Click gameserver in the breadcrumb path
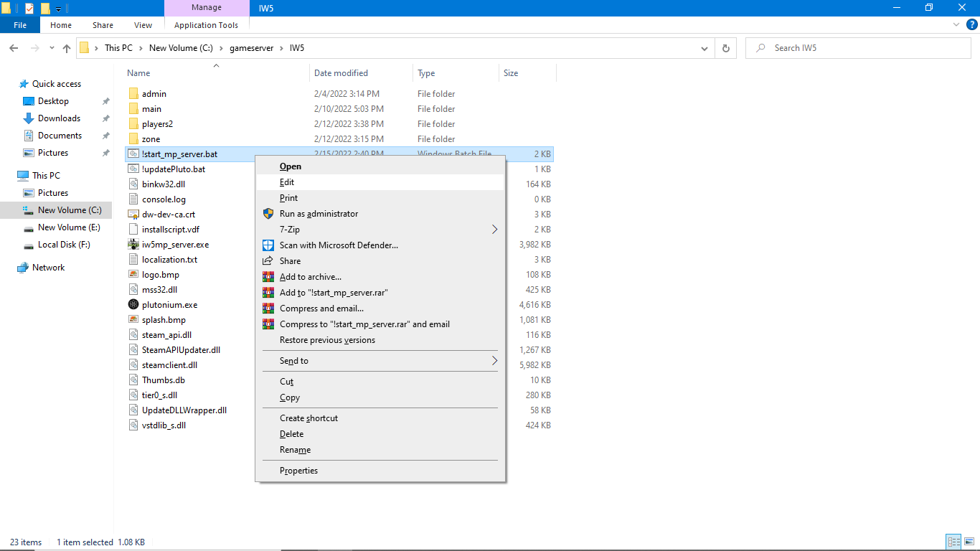This screenshot has width=980, height=551. click(251, 48)
